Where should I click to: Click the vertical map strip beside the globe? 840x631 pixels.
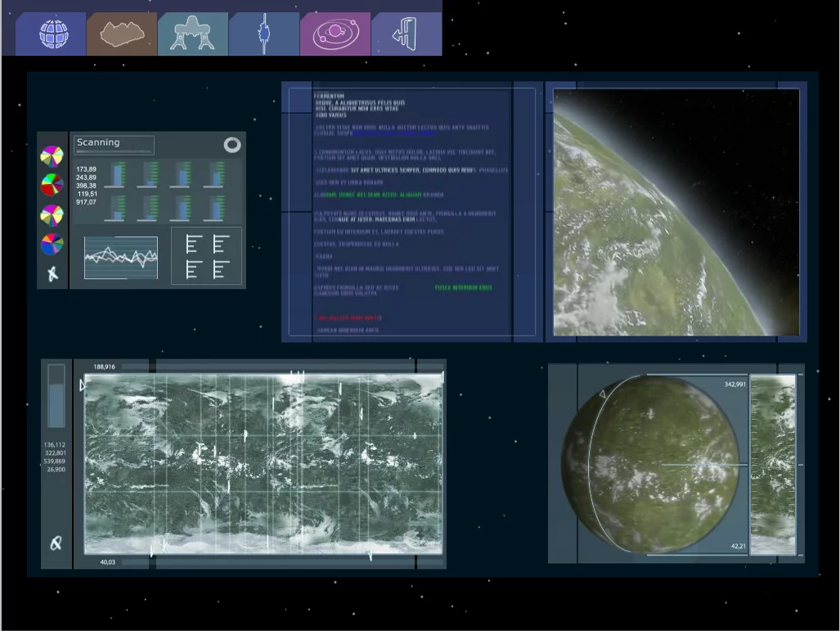[772, 464]
